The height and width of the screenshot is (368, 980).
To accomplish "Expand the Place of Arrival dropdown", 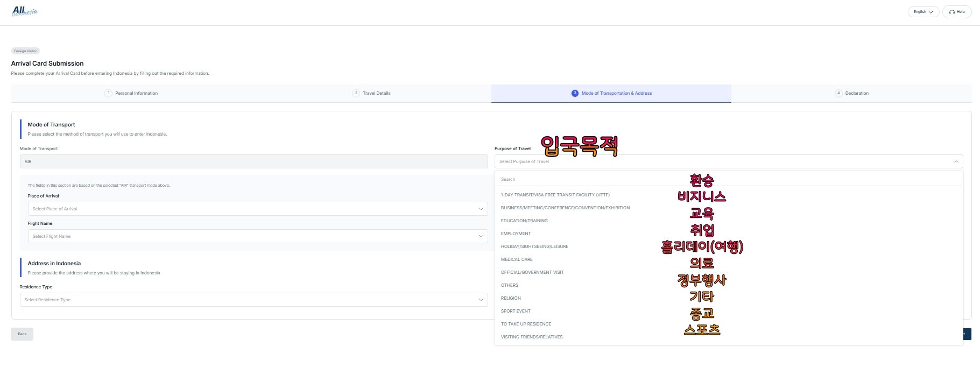I will pos(258,209).
